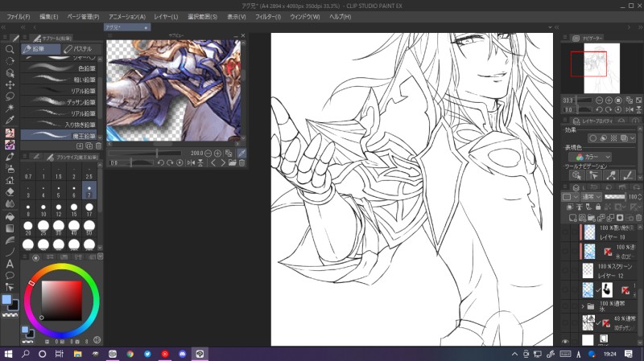644x361 pixels.
Task: Select the main drawing color swatch
Action: [x=6, y=299]
